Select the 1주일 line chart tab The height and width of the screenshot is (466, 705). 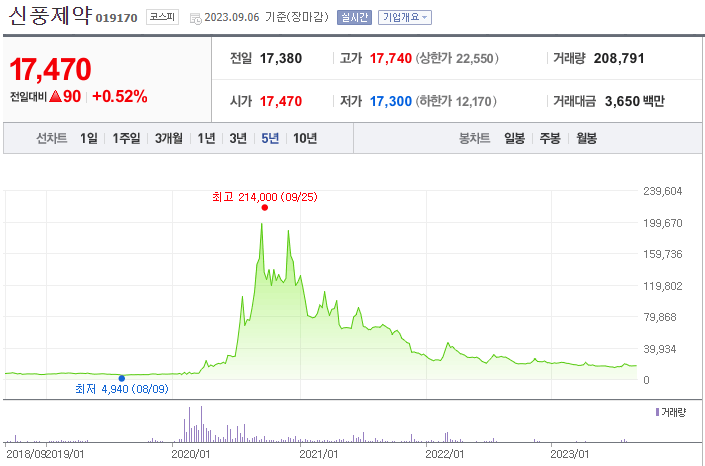(127, 138)
